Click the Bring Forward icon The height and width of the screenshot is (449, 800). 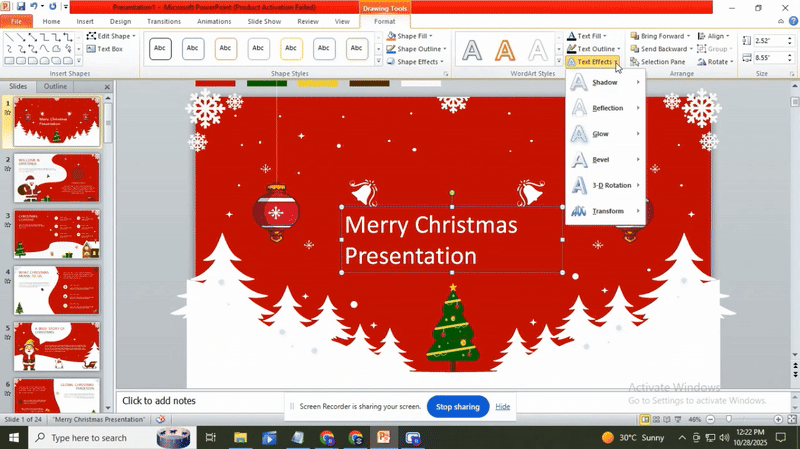click(x=635, y=36)
